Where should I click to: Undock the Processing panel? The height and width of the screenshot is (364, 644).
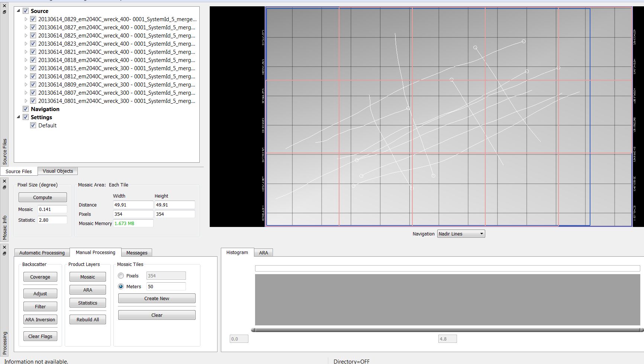point(4,253)
